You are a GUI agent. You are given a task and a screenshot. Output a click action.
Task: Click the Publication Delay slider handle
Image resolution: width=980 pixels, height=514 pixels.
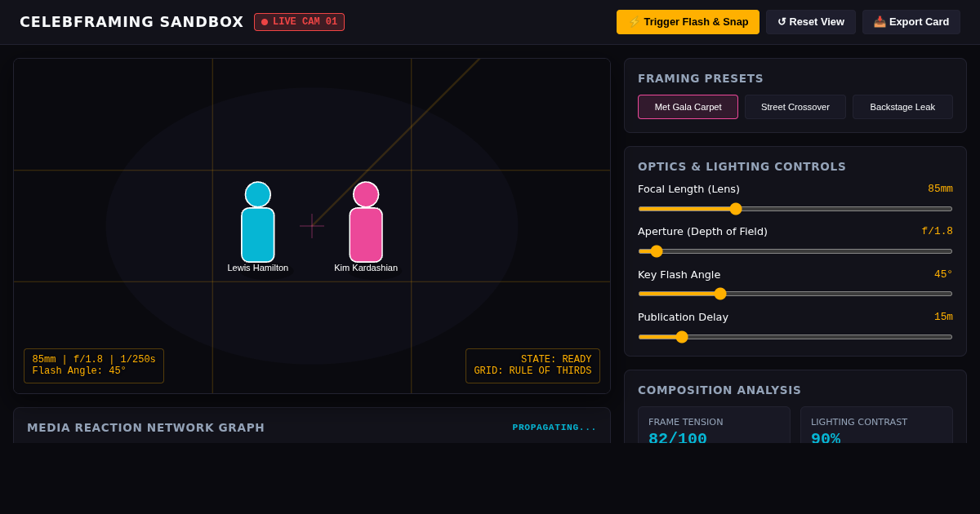682,337
